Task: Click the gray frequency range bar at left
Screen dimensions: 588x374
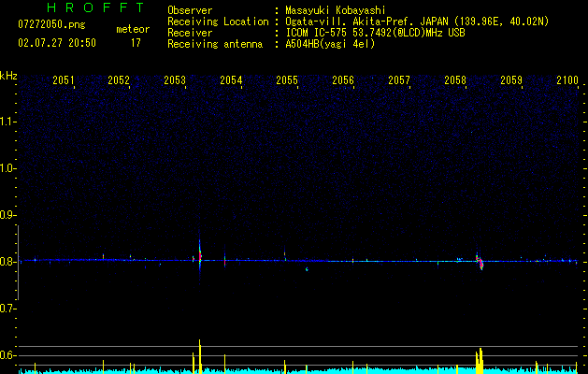Action: click(x=18, y=263)
